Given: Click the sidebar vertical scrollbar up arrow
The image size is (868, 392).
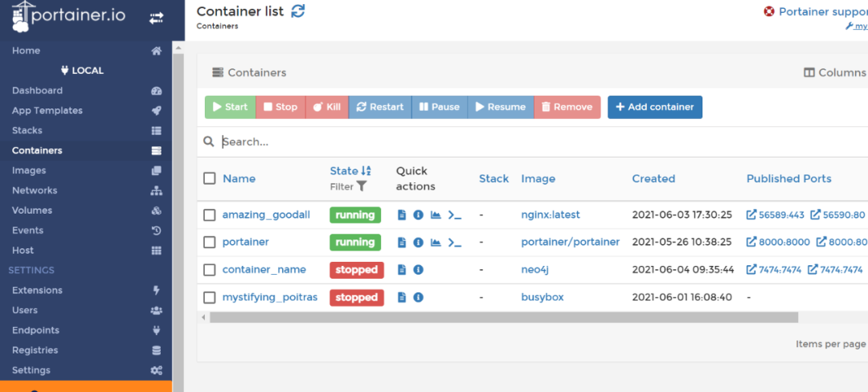Looking at the screenshot, I should [178, 49].
